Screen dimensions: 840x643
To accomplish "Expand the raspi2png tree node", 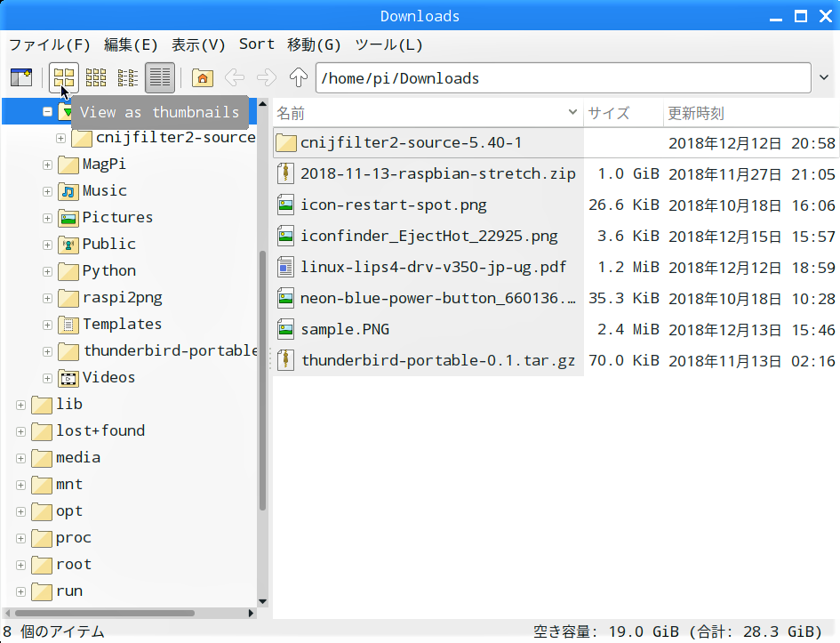I will [x=48, y=298].
